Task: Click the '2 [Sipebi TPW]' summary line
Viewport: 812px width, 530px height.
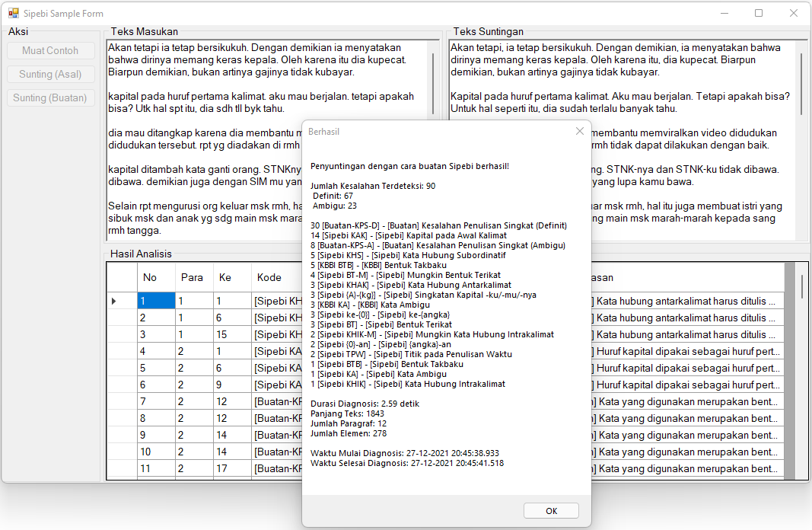Action: (x=411, y=354)
